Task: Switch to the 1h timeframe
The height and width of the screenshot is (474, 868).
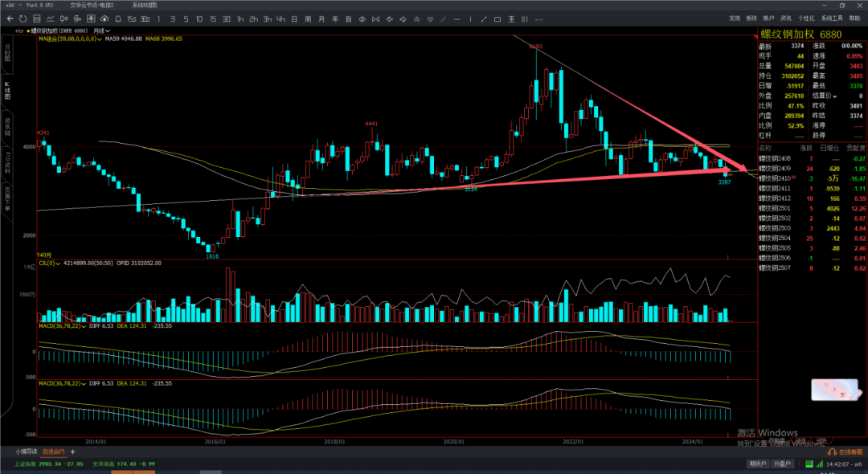Action: pyautogui.click(x=240, y=19)
